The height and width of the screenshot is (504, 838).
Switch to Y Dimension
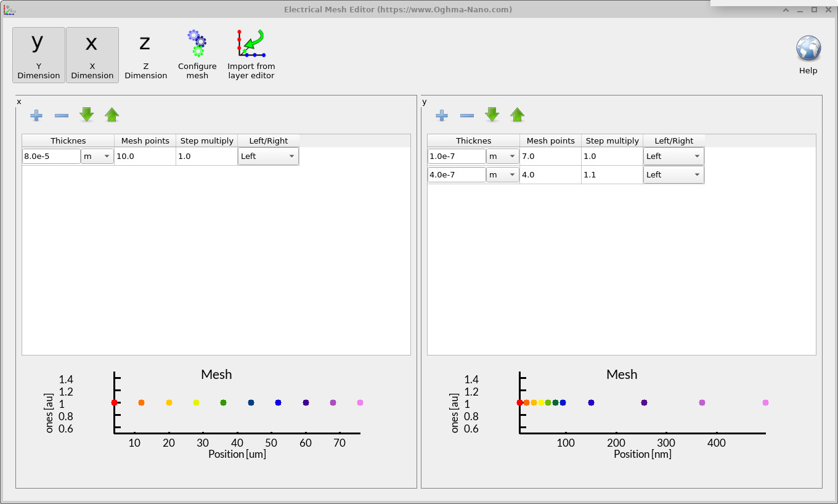tap(38, 55)
